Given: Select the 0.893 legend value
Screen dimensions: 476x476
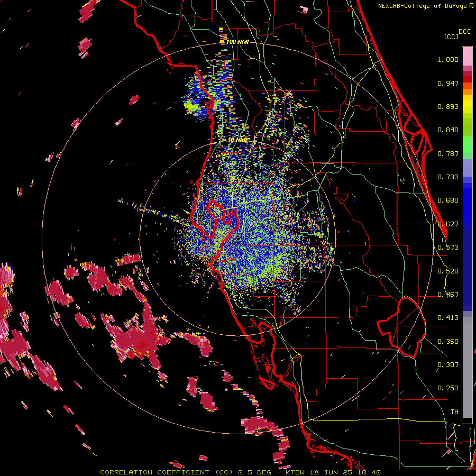Looking at the screenshot, I should click(448, 106).
